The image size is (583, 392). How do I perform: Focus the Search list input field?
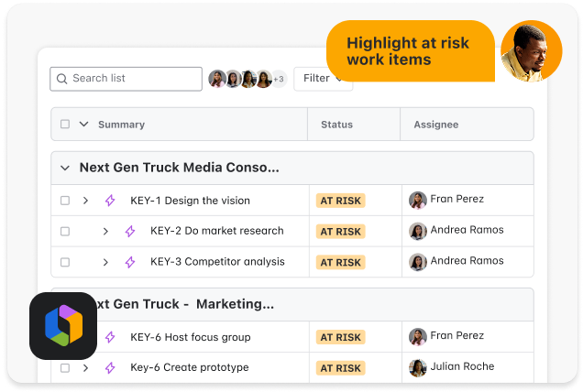tap(133, 79)
